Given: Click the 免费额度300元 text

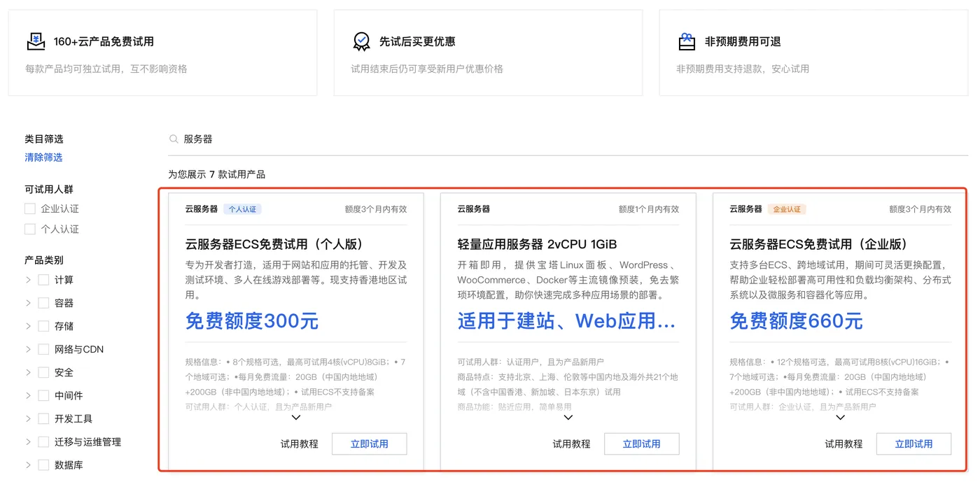Looking at the screenshot, I should (x=252, y=321).
